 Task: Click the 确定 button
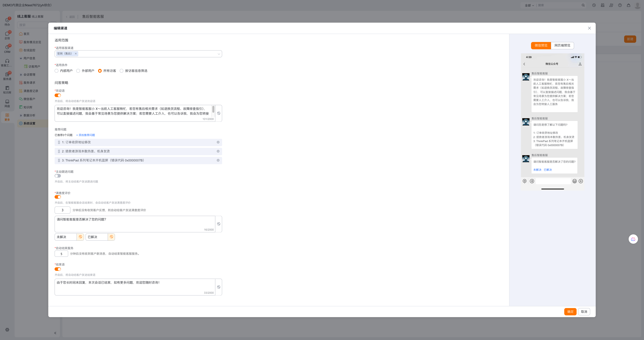coord(570,312)
